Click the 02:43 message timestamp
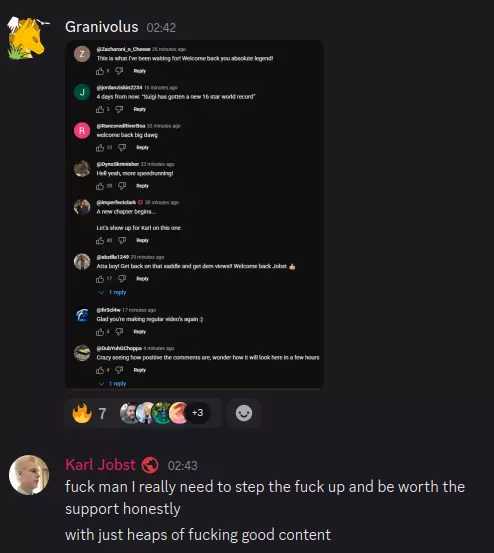Image resolution: width=494 pixels, height=553 pixels. 183,466
